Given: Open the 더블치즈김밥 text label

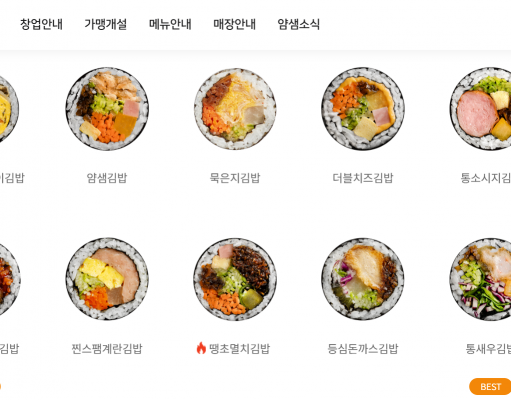Looking at the screenshot, I should tap(363, 178).
